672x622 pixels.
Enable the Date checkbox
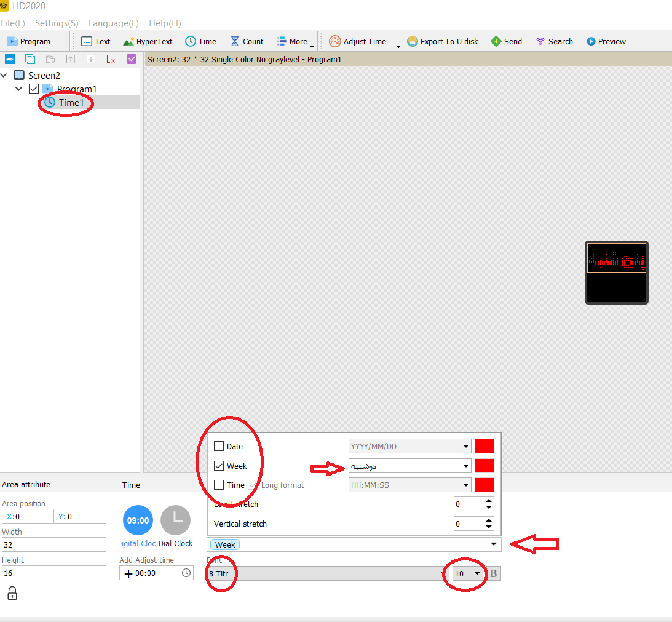[219, 446]
